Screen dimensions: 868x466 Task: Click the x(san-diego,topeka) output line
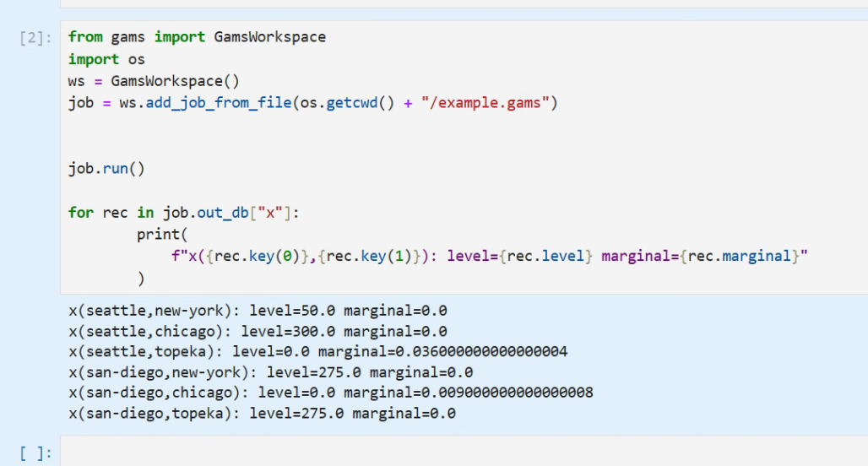[262, 414]
